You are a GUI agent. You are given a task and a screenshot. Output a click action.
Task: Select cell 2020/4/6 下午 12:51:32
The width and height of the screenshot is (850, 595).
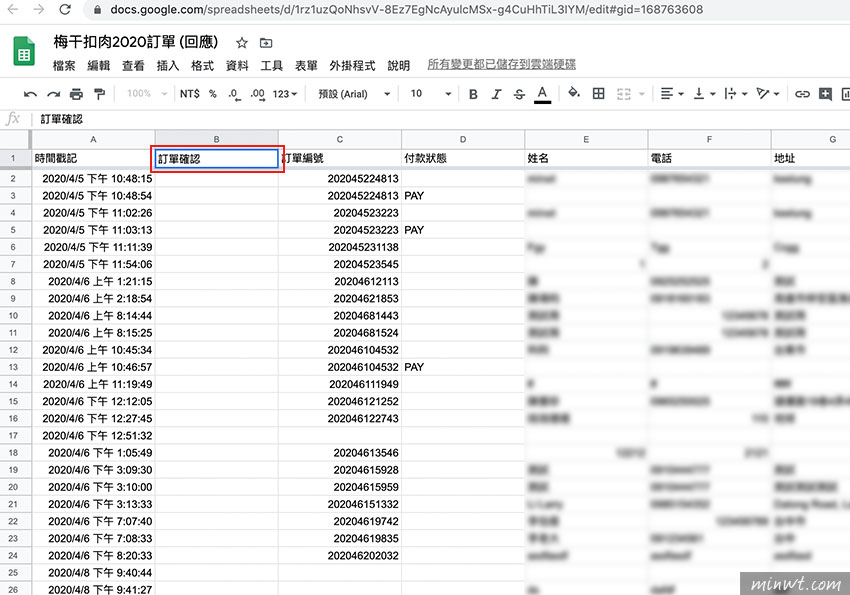93,436
